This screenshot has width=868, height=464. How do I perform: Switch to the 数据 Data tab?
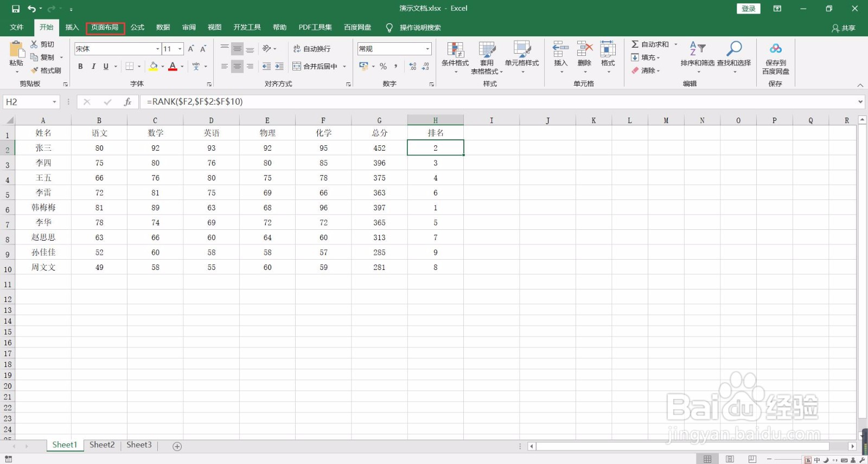163,28
